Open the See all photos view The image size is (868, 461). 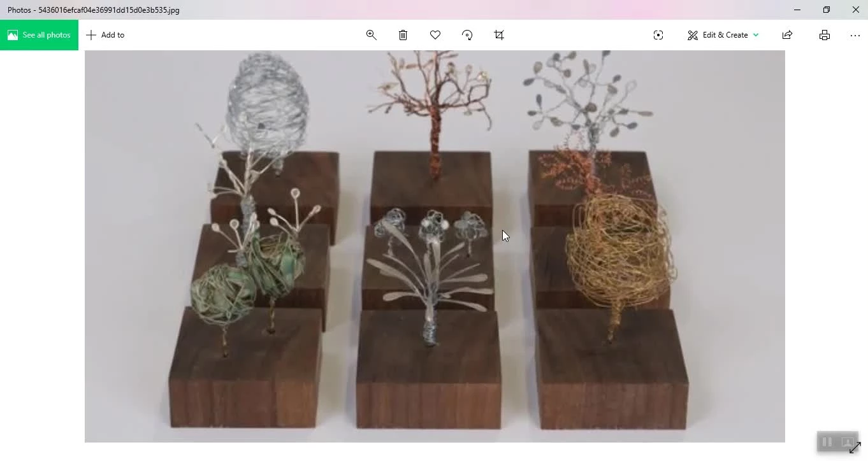pos(39,35)
